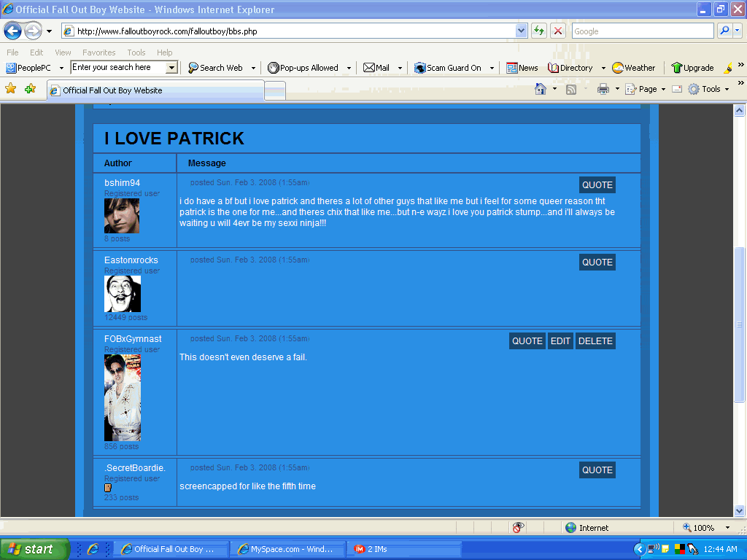
Task: Click the vertical scrollbar down arrow
Action: (x=739, y=510)
